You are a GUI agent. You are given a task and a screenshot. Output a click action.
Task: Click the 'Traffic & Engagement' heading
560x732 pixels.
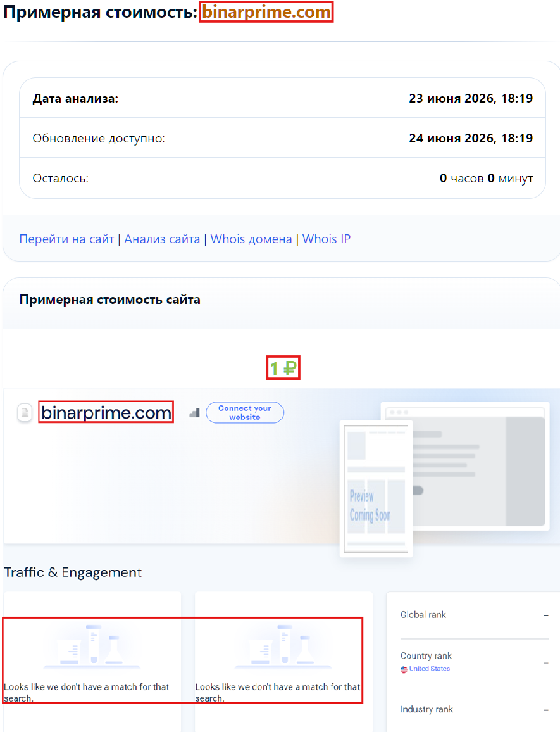73,572
